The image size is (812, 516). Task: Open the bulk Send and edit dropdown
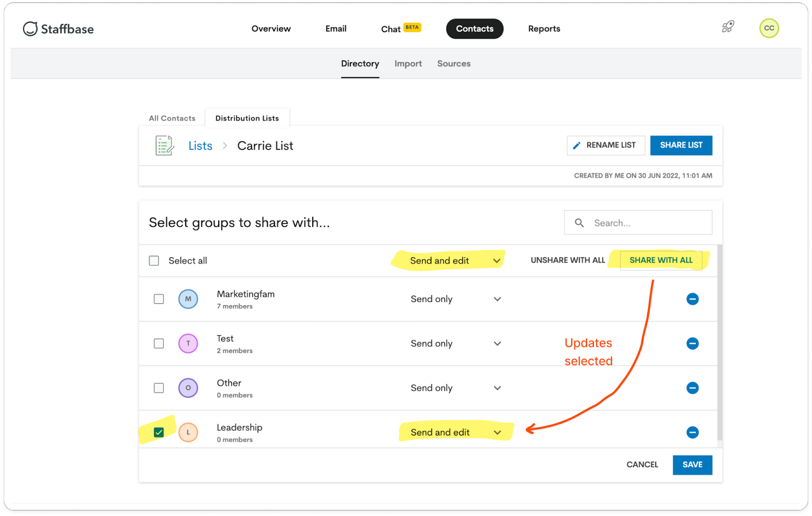pyautogui.click(x=455, y=261)
